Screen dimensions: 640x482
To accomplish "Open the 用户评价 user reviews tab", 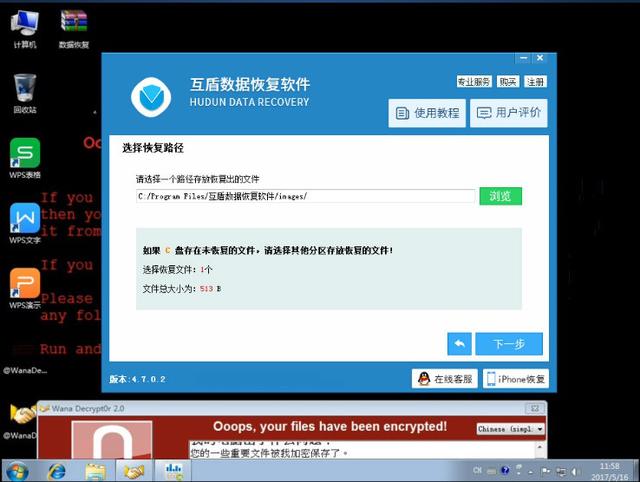I will tap(509, 113).
